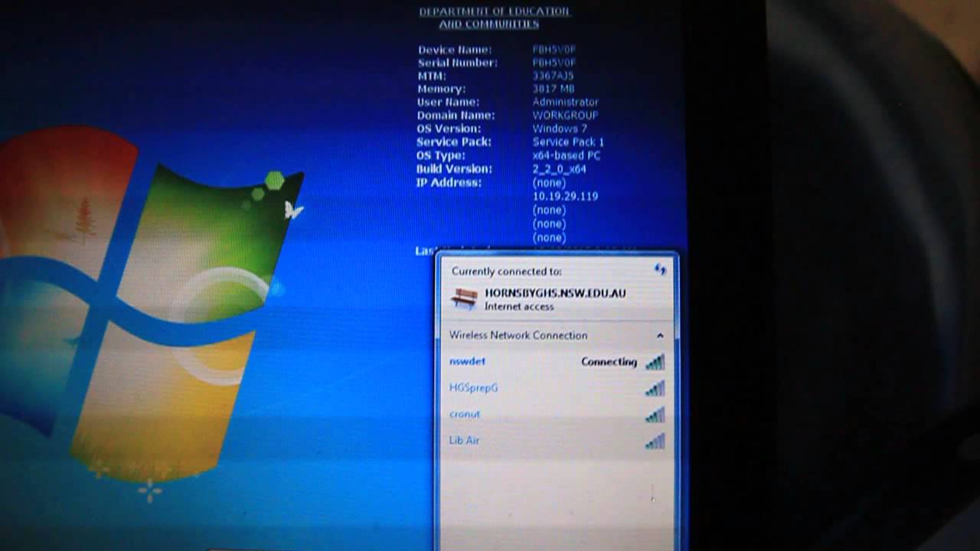The height and width of the screenshot is (551, 980).
Task: Collapse the Wireless Network Connection section
Action: coord(660,335)
